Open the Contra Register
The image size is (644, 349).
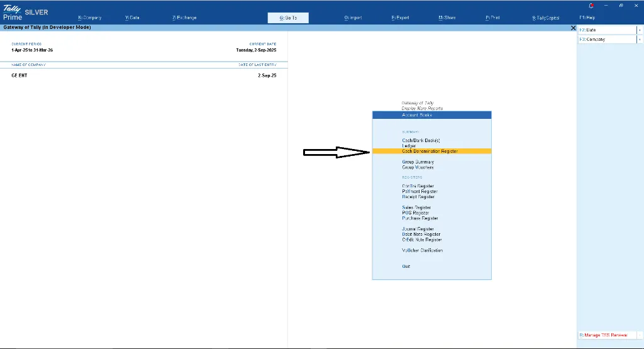418,186
